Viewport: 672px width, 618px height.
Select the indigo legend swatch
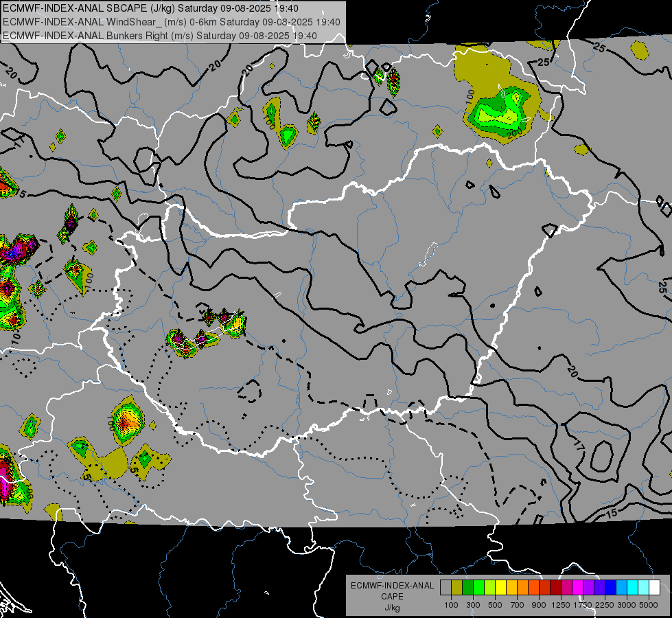point(599,587)
